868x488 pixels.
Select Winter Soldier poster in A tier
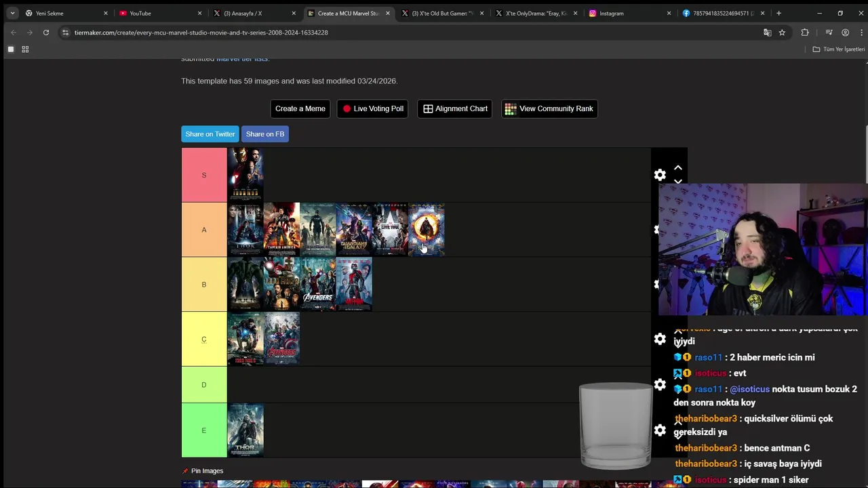318,230
